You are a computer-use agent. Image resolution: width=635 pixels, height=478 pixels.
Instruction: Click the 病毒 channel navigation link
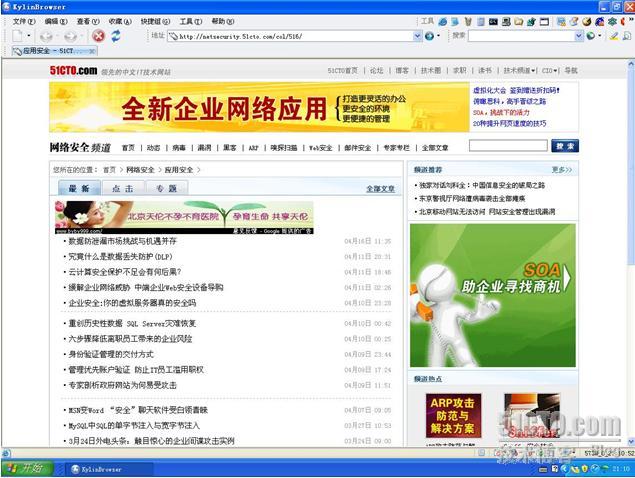coord(179,148)
